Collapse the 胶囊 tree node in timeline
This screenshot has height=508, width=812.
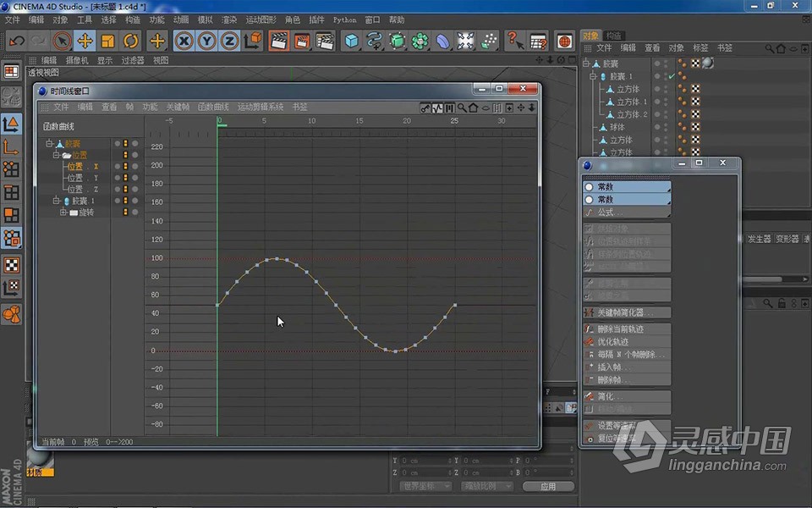click(x=49, y=143)
